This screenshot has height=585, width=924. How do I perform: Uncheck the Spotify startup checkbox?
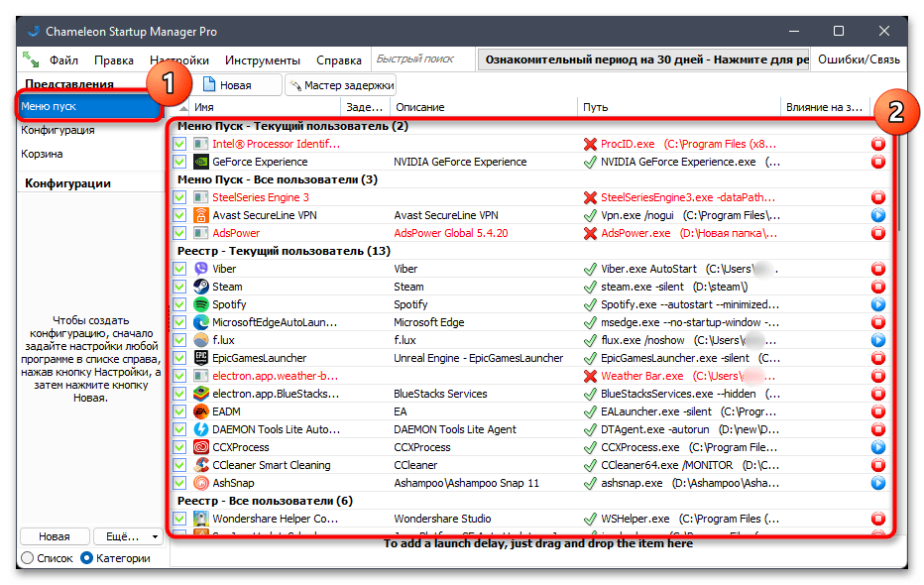tap(179, 304)
